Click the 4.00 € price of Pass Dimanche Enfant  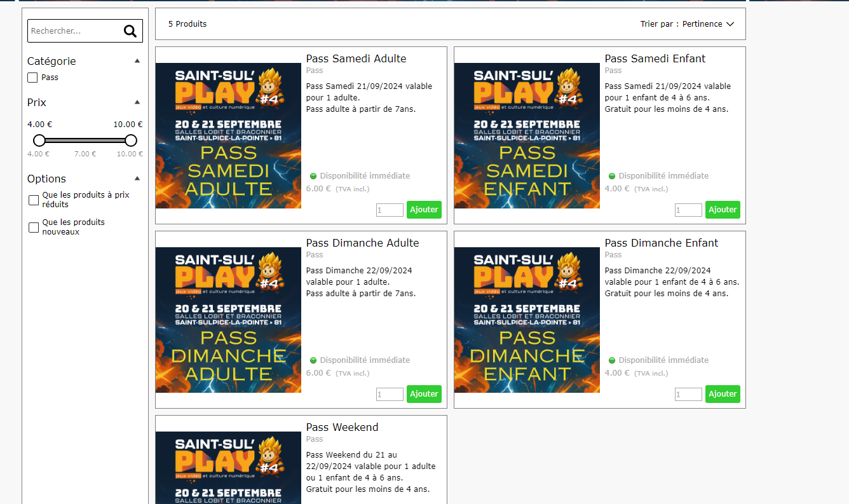click(617, 373)
